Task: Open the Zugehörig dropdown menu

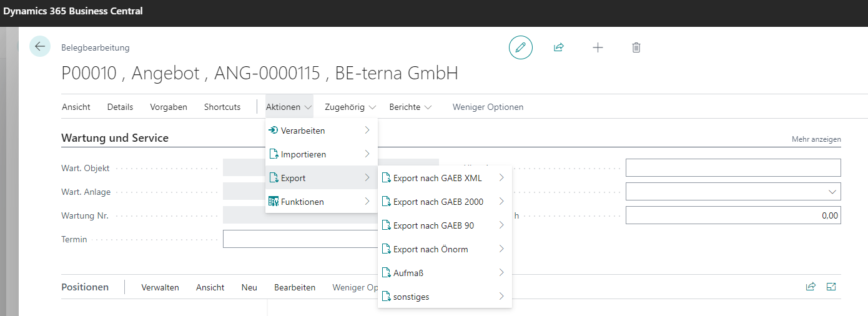Action: click(350, 107)
